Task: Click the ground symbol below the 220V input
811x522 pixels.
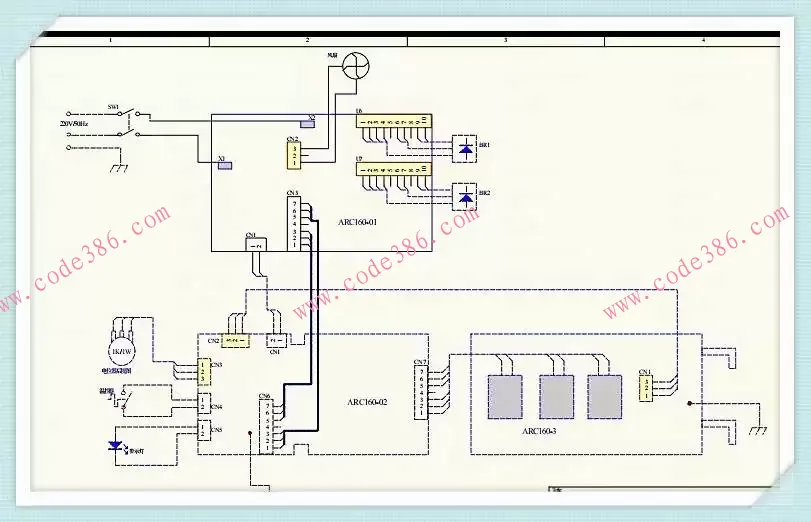Action: coord(120,168)
